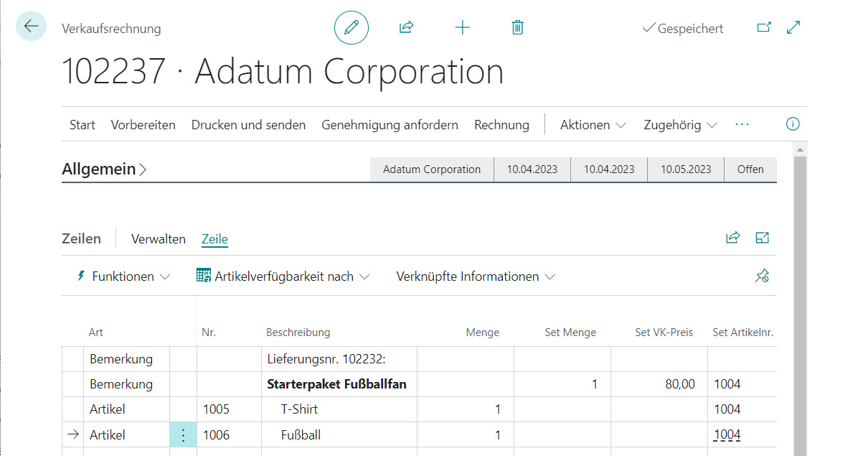
Task: Open the Rechnung menu
Action: 501,125
